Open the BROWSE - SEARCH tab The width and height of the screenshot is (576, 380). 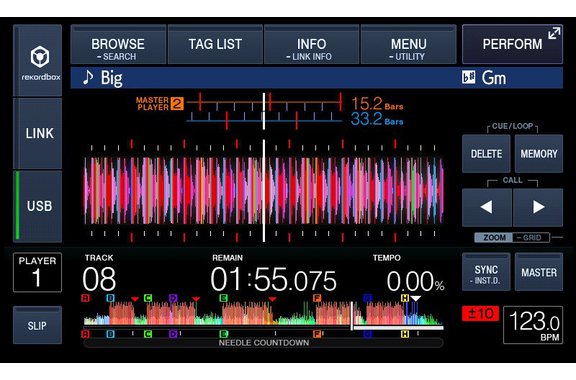click(x=118, y=44)
